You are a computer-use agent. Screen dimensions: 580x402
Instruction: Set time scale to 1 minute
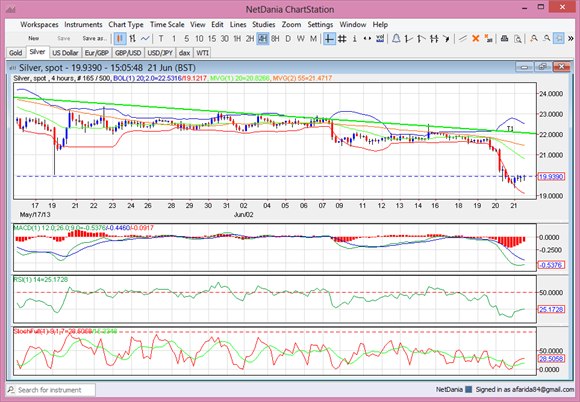click(174, 38)
